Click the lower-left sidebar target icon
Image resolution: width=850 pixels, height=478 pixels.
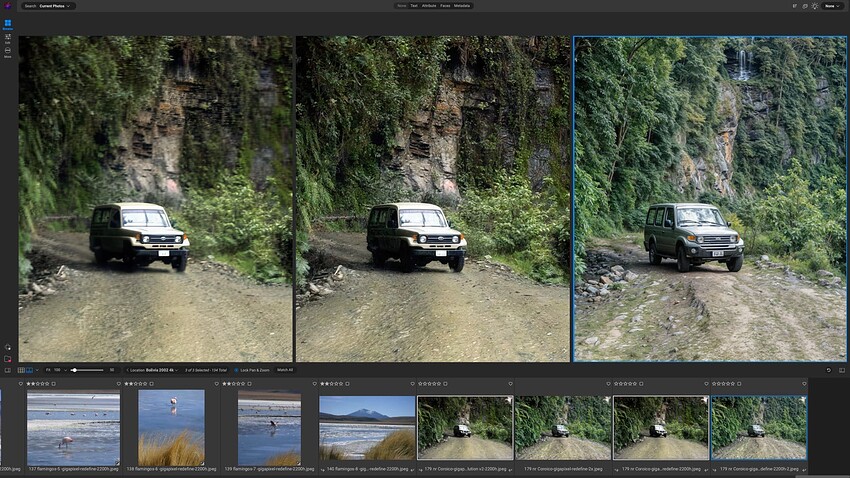8,347
